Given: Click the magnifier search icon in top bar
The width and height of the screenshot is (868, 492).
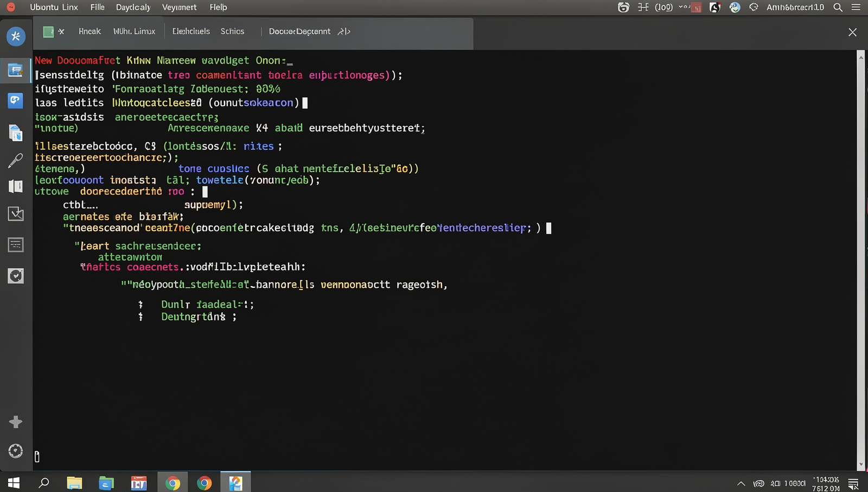Looking at the screenshot, I should click(x=838, y=7).
